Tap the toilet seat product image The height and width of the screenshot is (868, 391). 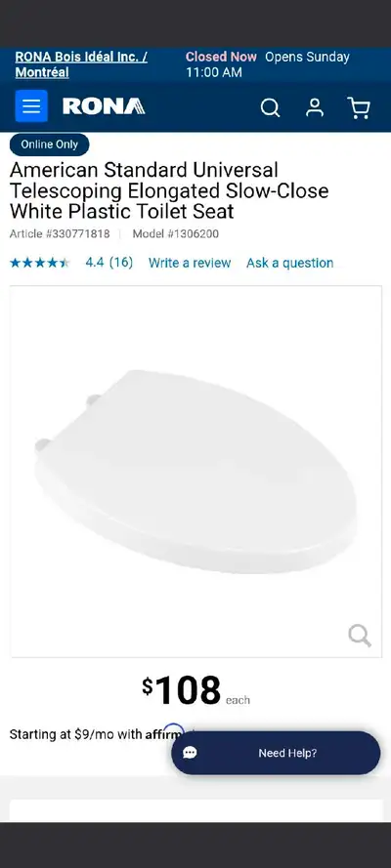(x=195, y=471)
